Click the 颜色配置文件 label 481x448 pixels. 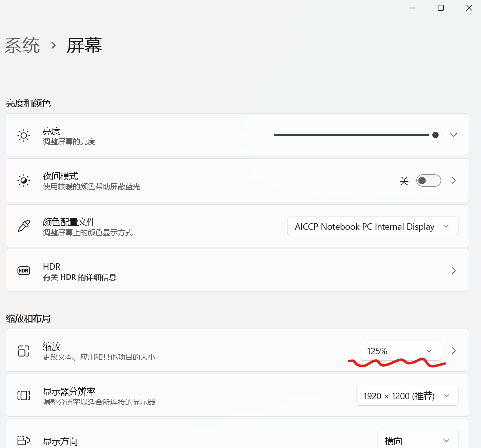click(69, 222)
